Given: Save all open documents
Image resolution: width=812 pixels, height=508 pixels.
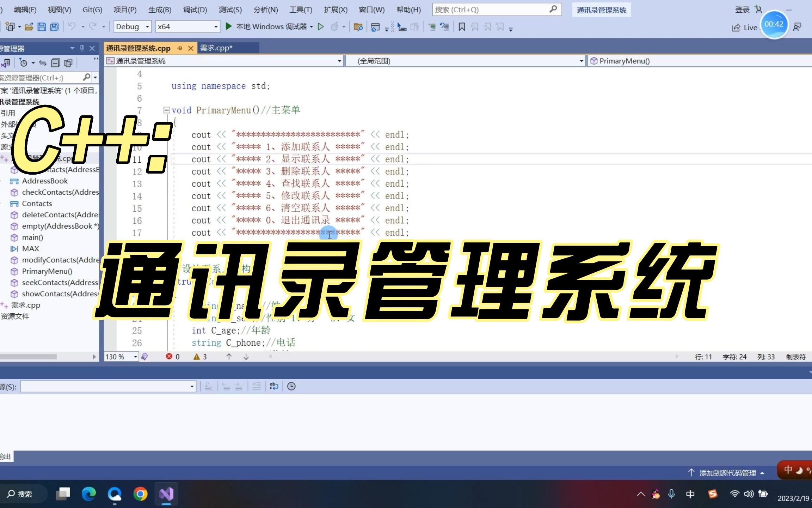Looking at the screenshot, I should pos(54,26).
